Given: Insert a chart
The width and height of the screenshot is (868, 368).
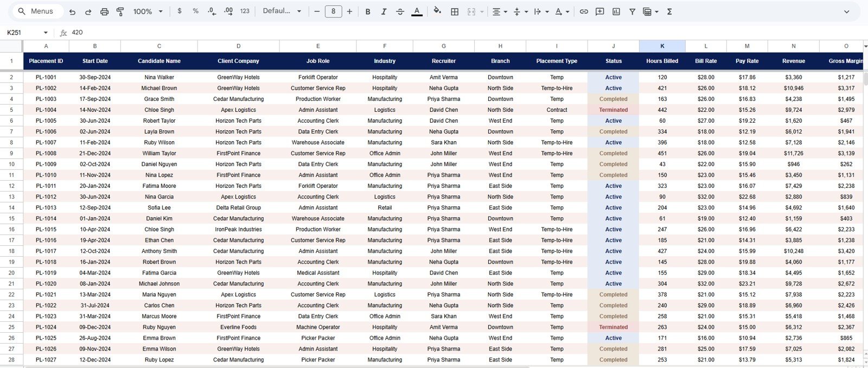Looking at the screenshot, I should (616, 11).
